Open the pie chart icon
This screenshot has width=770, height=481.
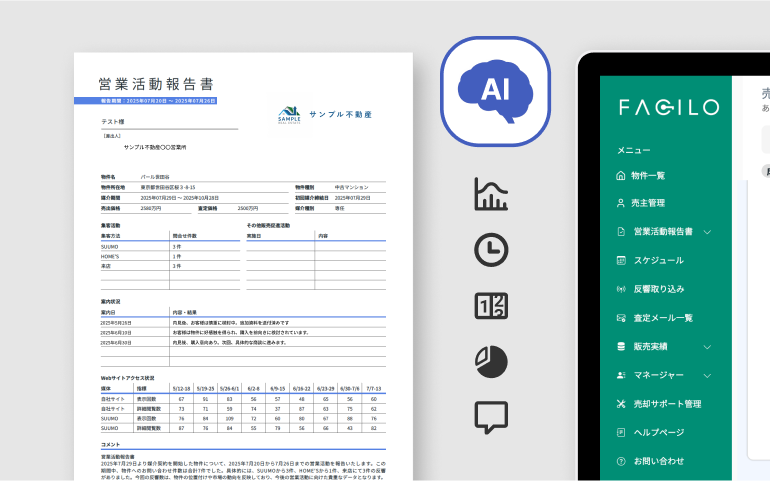(491, 361)
